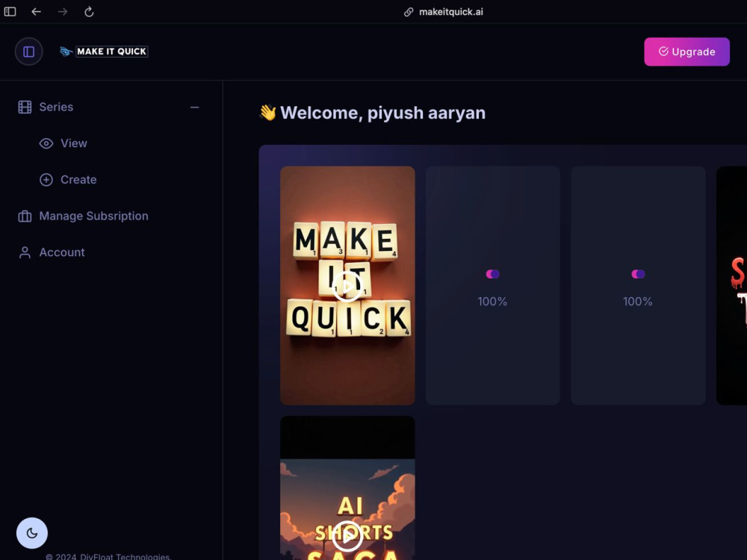Click the second 100% loading card
This screenshot has height=560, width=747.
tap(638, 286)
